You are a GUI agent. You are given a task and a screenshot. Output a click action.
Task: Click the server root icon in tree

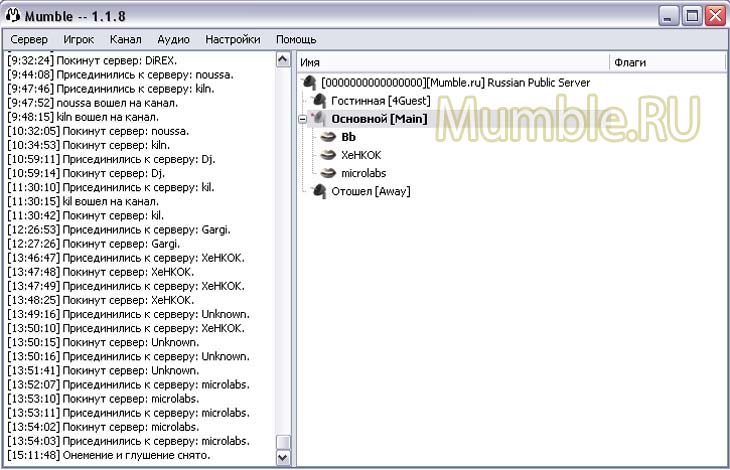click(310, 83)
